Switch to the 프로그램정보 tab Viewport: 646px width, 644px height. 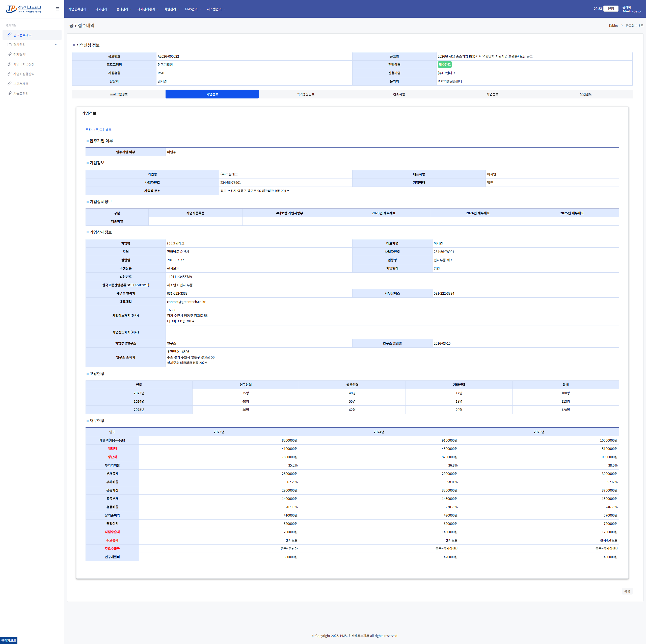(119, 94)
